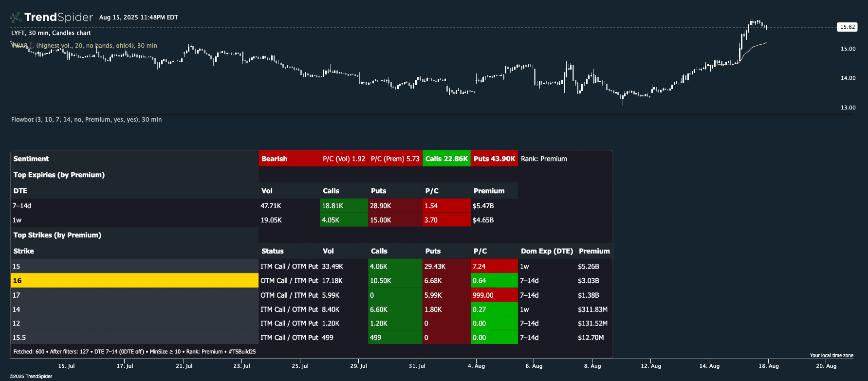
Task: Select the 18. Aug date axis label
Action: pos(768,366)
